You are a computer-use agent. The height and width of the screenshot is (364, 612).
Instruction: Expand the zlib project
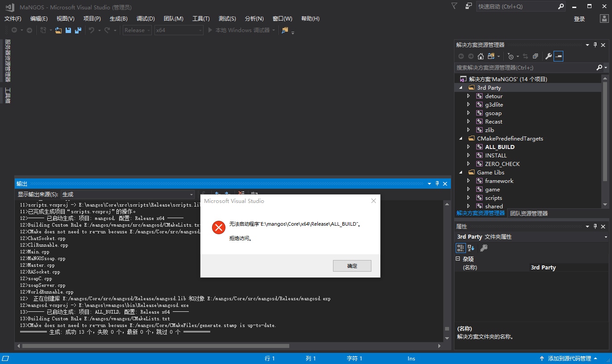[468, 130]
